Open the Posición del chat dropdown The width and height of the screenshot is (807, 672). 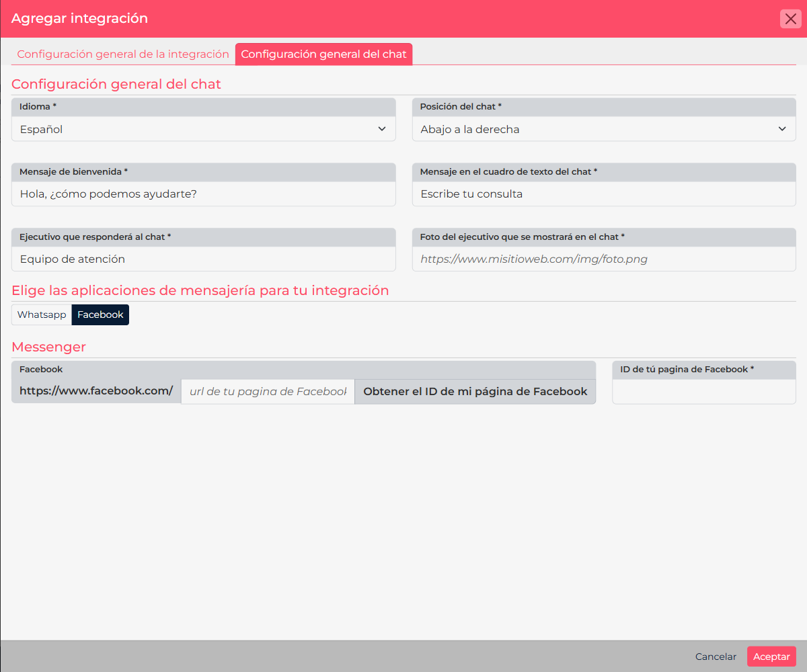coord(604,129)
